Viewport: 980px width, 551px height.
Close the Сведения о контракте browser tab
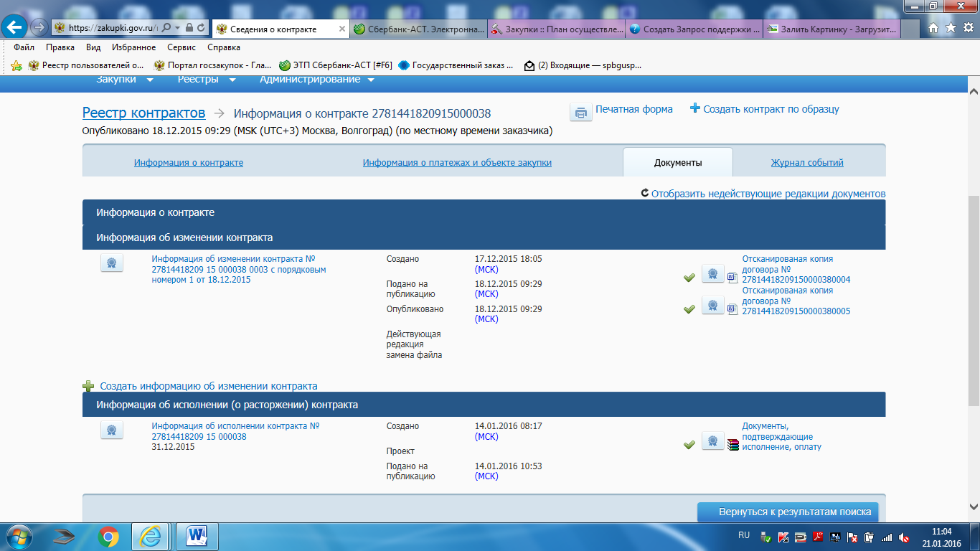(341, 29)
